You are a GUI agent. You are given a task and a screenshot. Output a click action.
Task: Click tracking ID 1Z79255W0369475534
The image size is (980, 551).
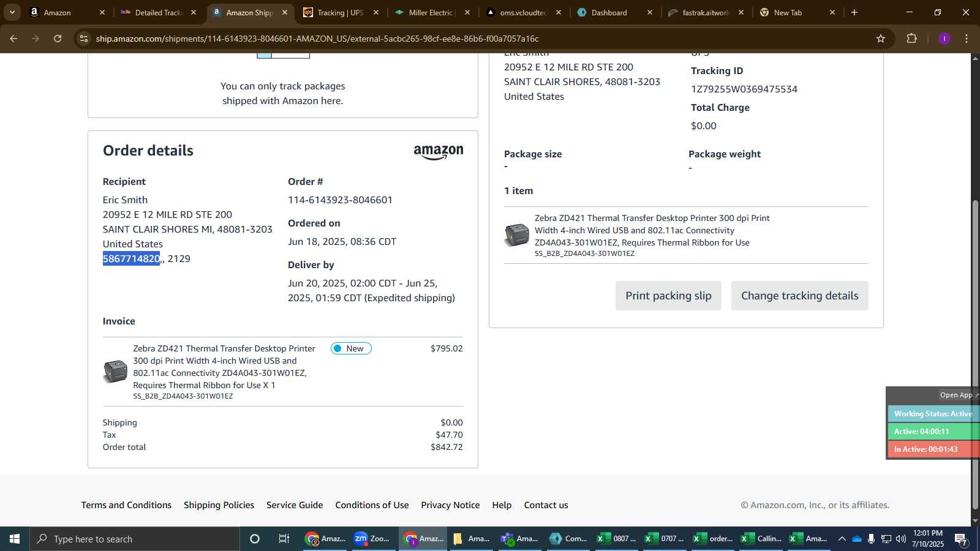point(744,89)
